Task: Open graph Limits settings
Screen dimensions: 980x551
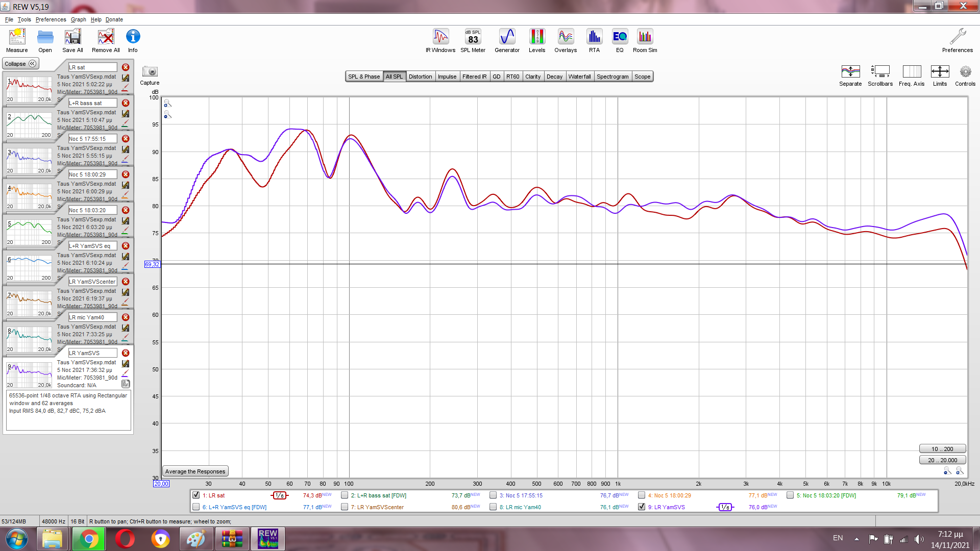Action: click(x=940, y=72)
